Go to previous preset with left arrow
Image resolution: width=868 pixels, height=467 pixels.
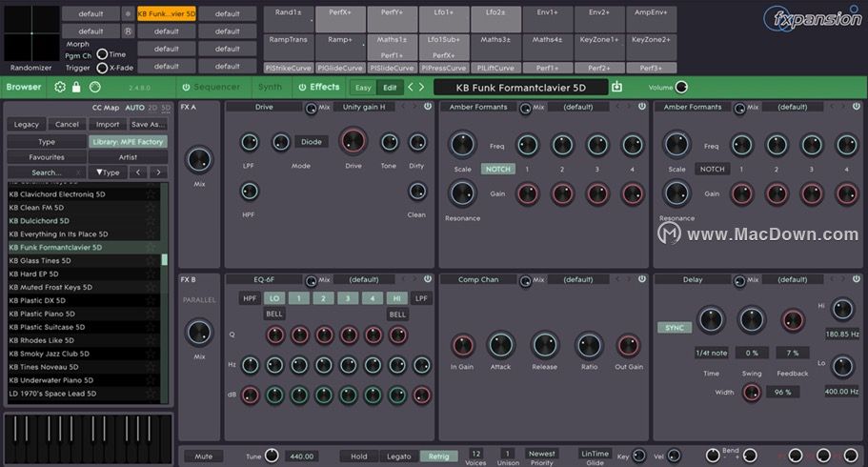[411, 87]
